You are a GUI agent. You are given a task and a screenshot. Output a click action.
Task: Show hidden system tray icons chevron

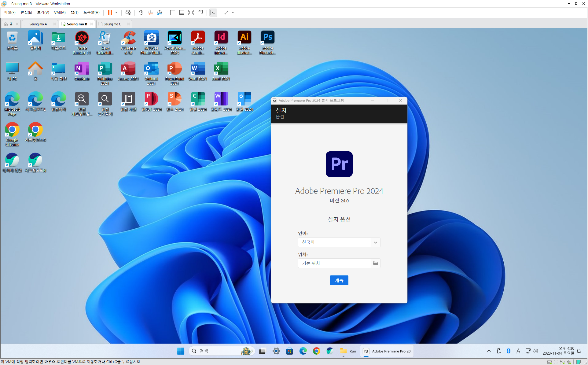pyautogui.click(x=489, y=351)
